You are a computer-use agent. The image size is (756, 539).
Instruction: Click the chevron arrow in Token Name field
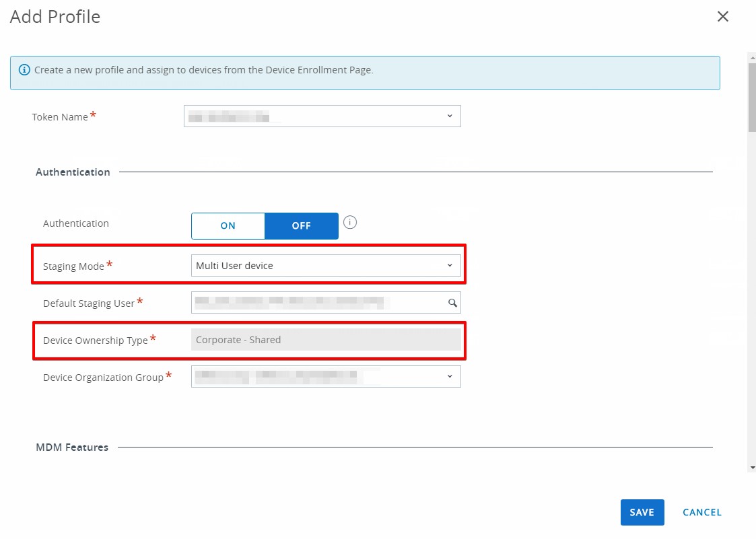tap(449, 116)
